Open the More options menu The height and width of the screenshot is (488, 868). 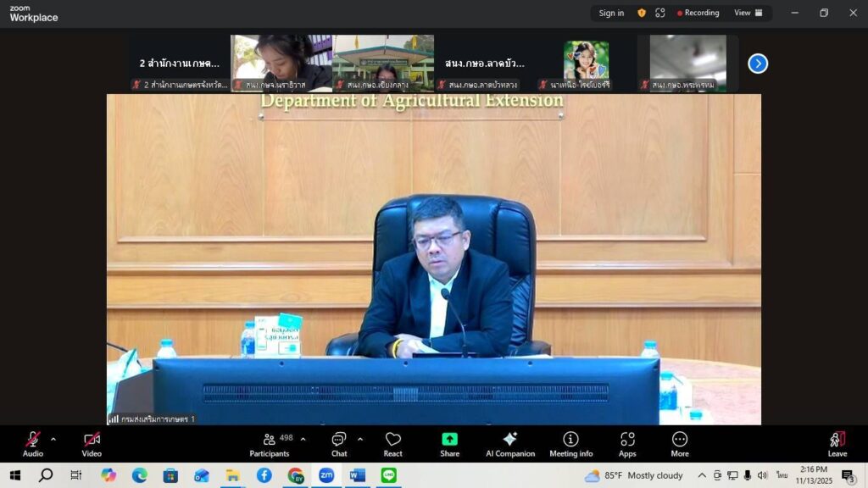click(680, 443)
